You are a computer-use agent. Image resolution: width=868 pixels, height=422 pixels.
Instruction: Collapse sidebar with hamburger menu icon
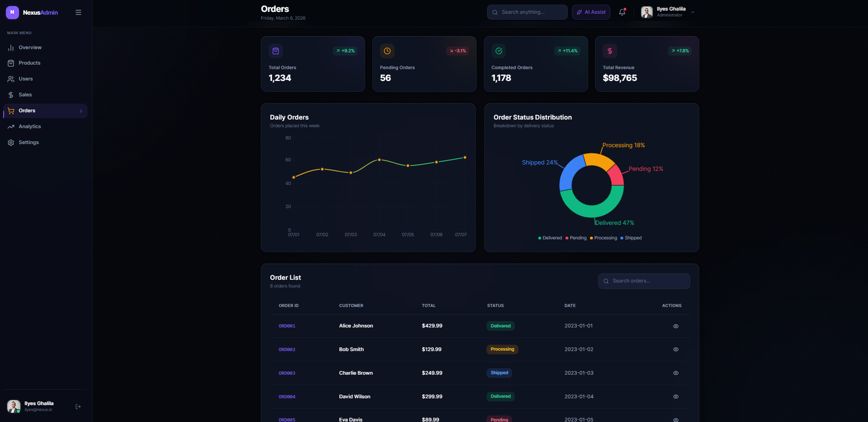click(78, 12)
